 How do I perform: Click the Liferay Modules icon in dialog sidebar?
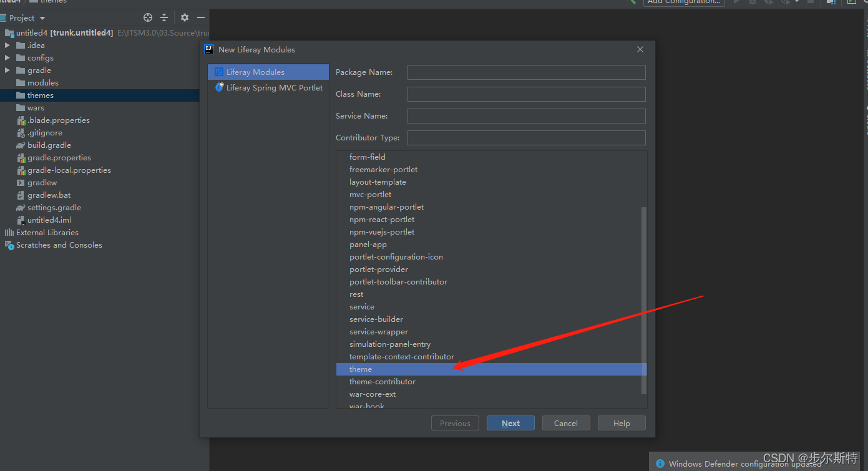(219, 72)
